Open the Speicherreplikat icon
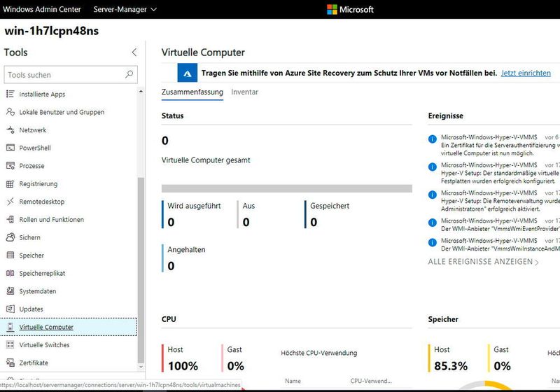Image resolution: width=560 pixels, height=392 pixels. (10, 273)
